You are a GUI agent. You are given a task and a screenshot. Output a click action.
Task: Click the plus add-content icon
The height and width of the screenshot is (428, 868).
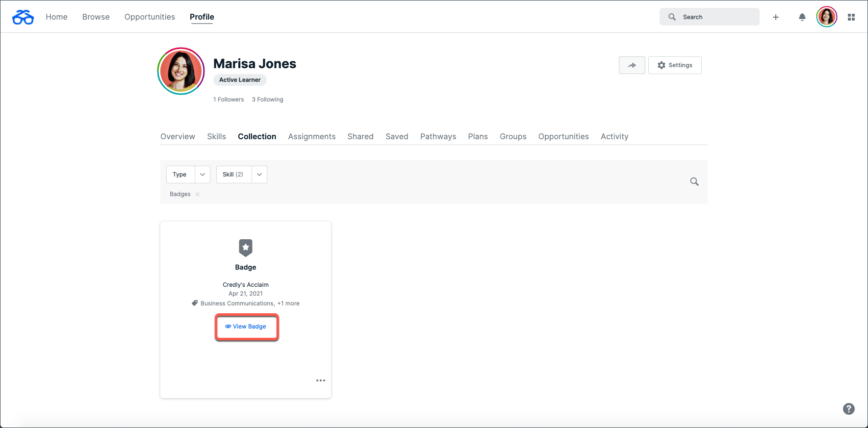click(x=776, y=17)
